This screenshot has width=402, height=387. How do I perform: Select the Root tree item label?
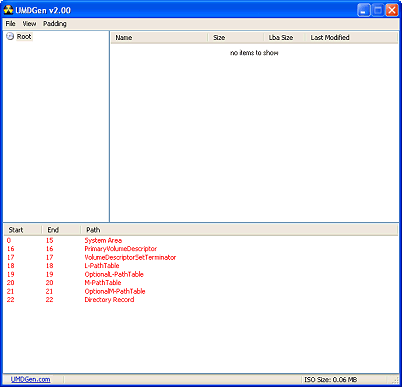pyautogui.click(x=24, y=37)
